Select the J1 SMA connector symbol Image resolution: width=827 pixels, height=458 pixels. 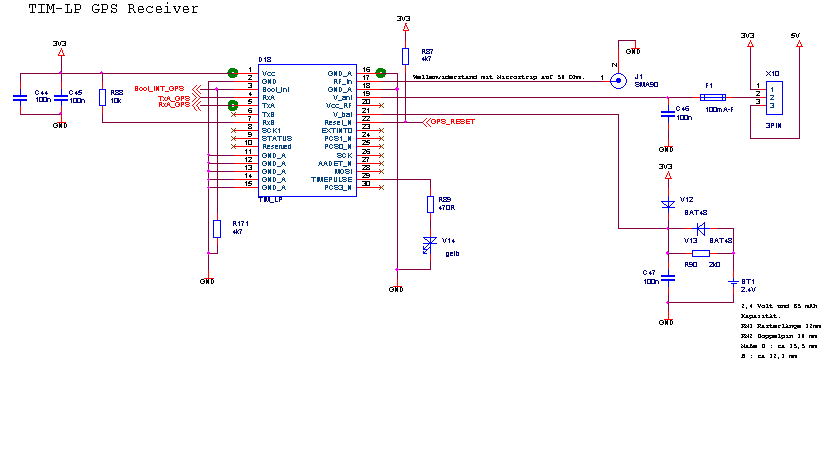618,81
